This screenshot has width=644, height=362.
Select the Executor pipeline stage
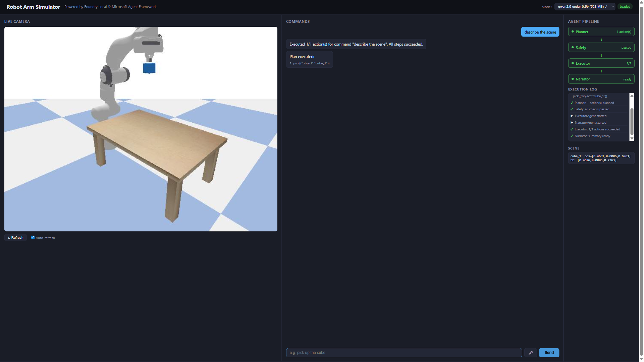[x=601, y=63]
